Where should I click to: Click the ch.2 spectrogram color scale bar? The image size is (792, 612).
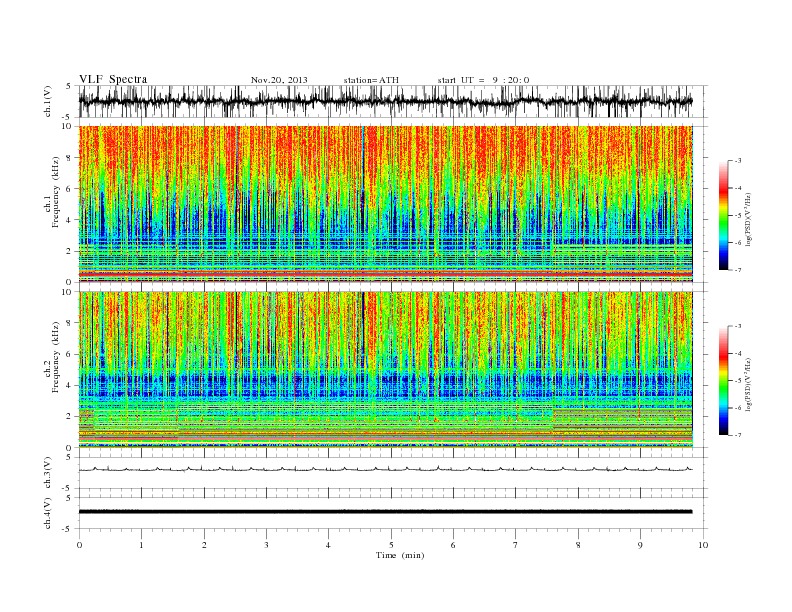(723, 380)
